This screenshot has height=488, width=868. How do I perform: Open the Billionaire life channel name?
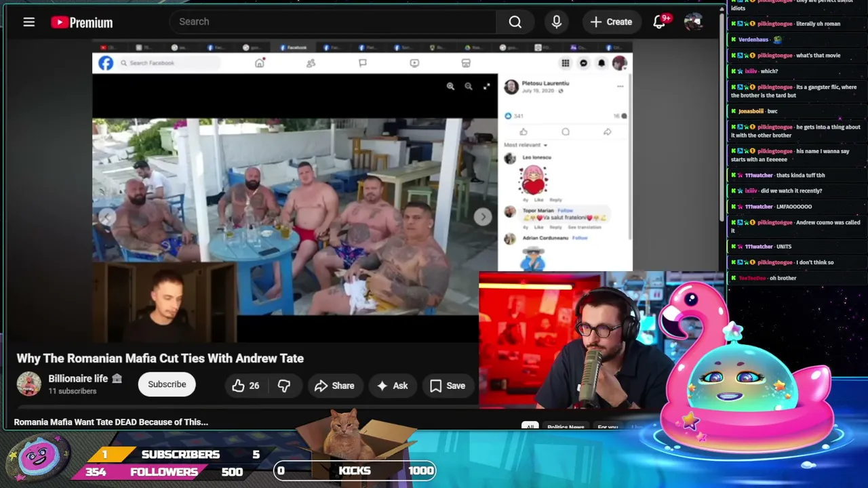pos(78,379)
